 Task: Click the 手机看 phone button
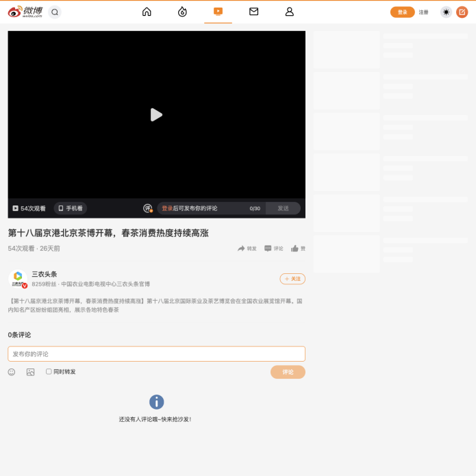pyautogui.click(x=71, y=208)
